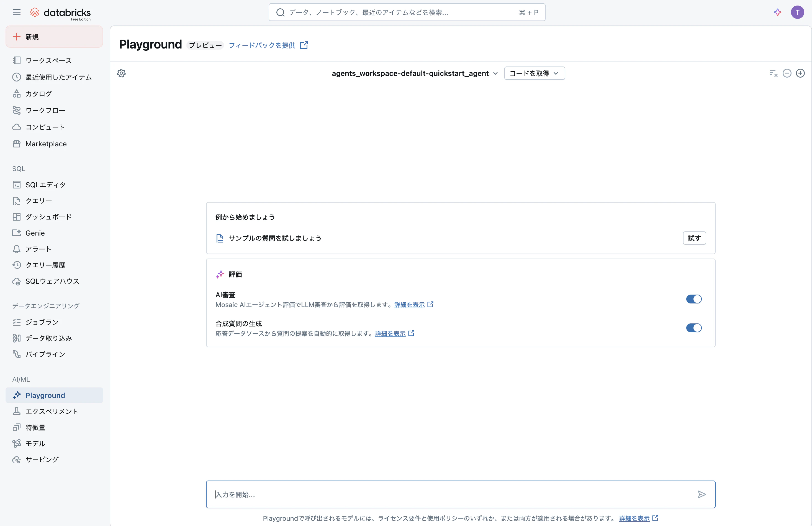Click the Marketplace store icon
Viewport: 812px width, 526px height.
coord(16,144)
